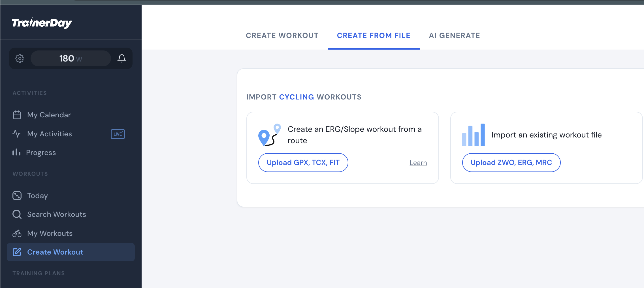Click the bar chart icon beside Progress

click(16, 152)
